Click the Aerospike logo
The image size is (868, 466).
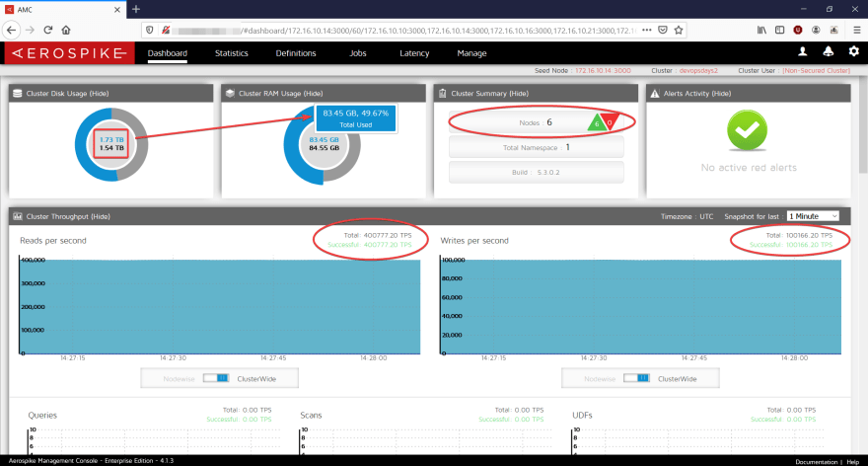pos(69,53)
